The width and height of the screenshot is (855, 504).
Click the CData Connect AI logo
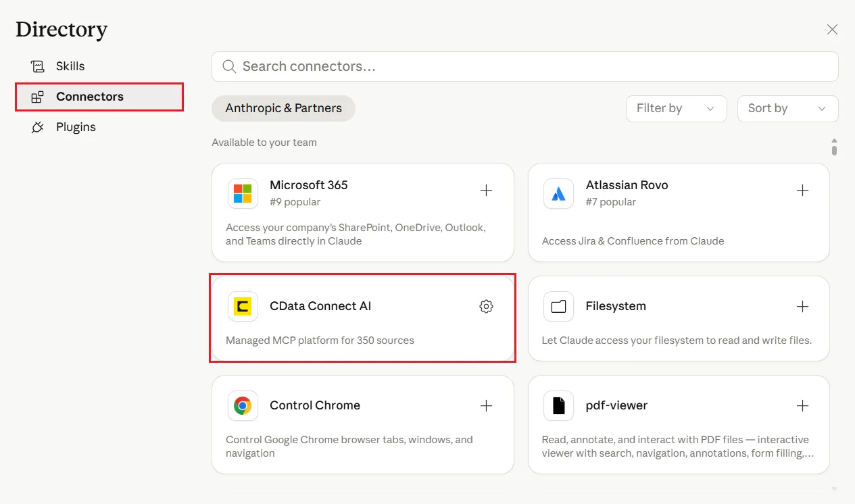[x=243, y=307]
